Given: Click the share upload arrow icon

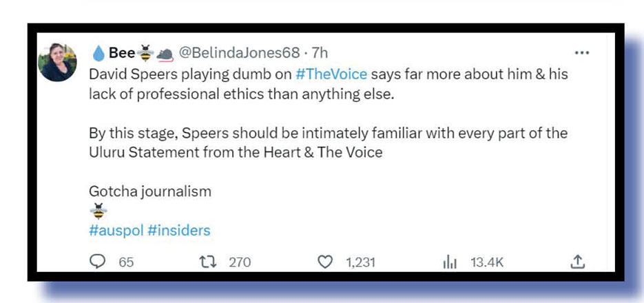Looking at the screenshot, I should 578,262.
